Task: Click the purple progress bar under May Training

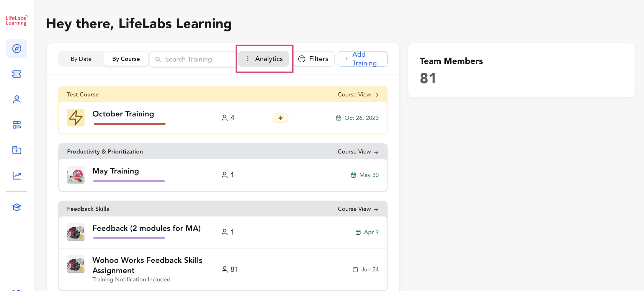Action: (129, 181)
